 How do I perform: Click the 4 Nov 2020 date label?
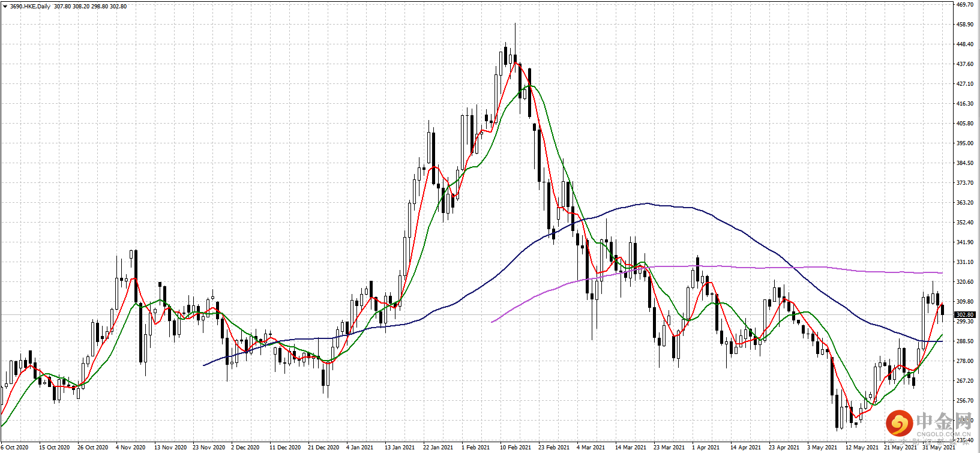coord(131,448)
